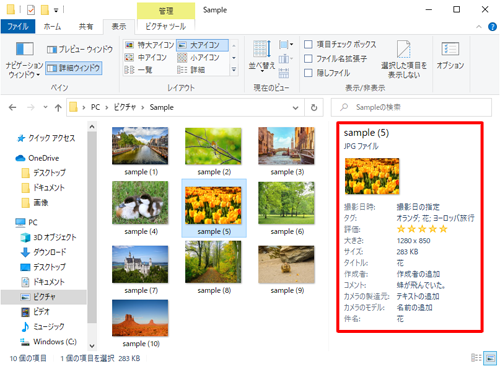Open the address bar history dropdown
500x366 pixels.
295,107
